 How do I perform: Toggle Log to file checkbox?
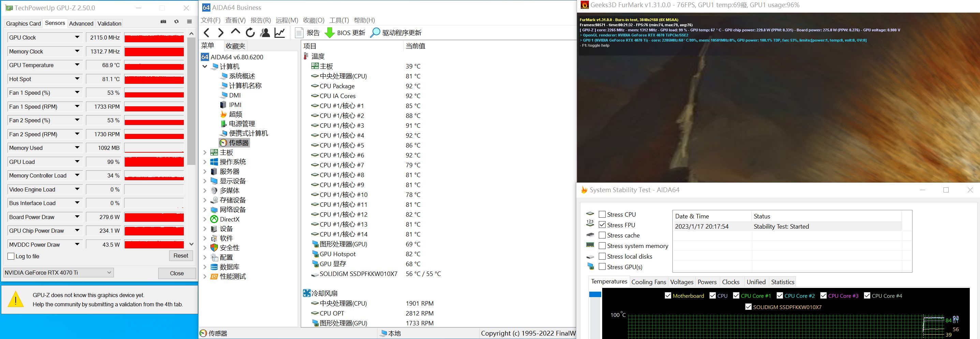point(11,256)
